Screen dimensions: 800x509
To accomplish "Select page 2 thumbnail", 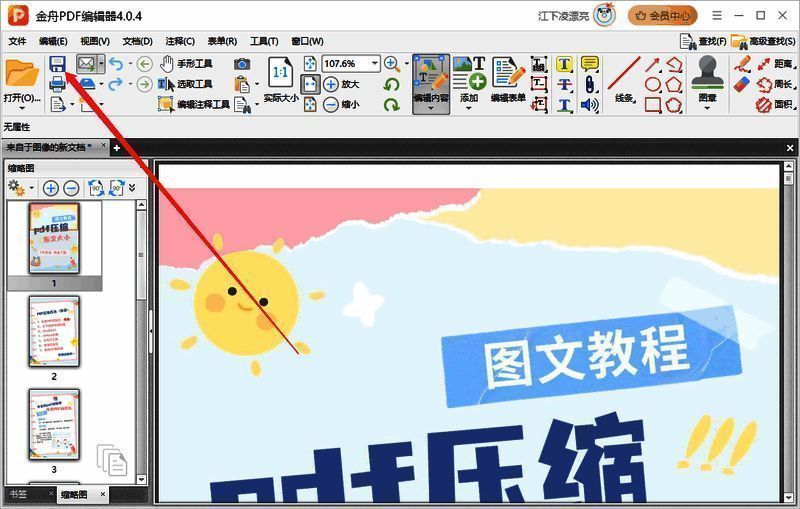I will (x=54, y=332).
